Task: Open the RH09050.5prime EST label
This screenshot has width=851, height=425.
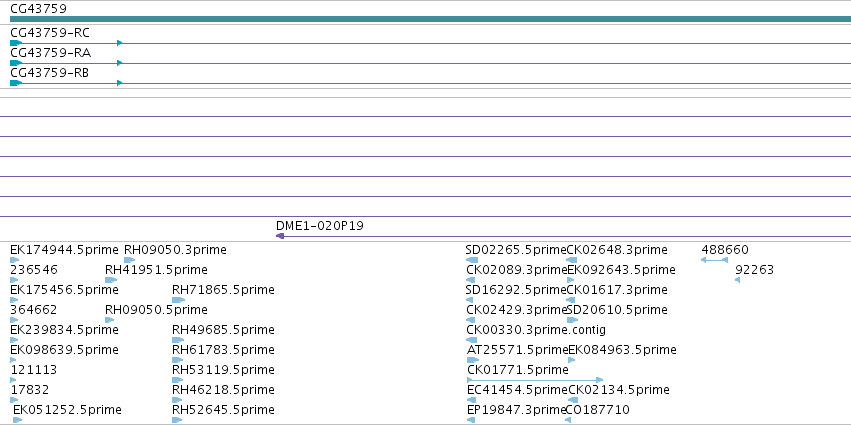Action: (x=156, y=310)
